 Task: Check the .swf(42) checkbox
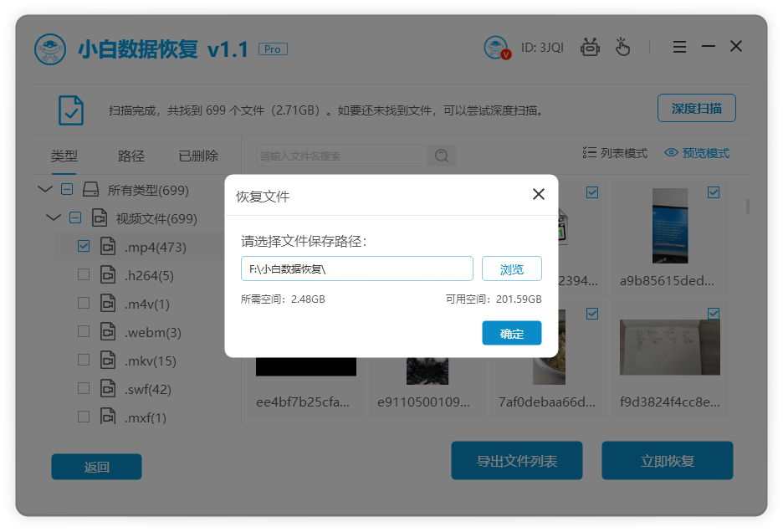tap(84, 389)
